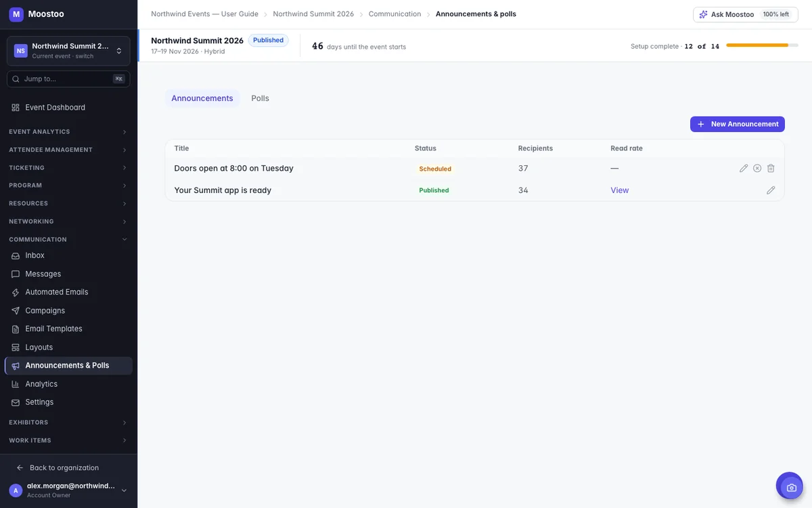Cancel the scheduled Doors open announcement
The height and width of the screenshot is (508, 812).
click(x=757, y=168)
